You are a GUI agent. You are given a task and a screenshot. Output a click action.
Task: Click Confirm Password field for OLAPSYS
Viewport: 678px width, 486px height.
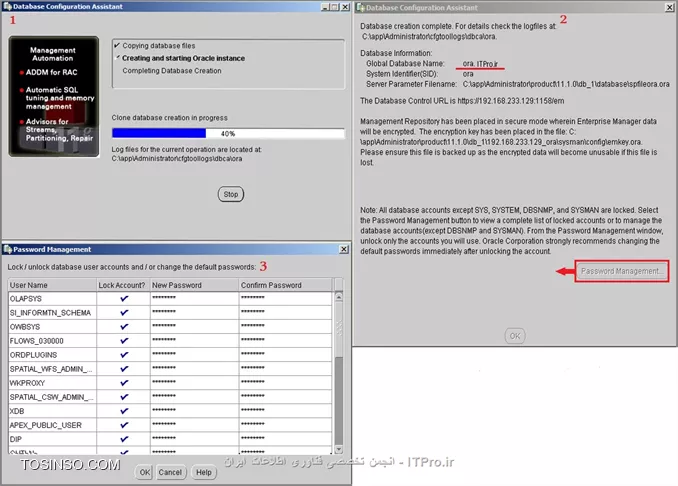(285, 298)
